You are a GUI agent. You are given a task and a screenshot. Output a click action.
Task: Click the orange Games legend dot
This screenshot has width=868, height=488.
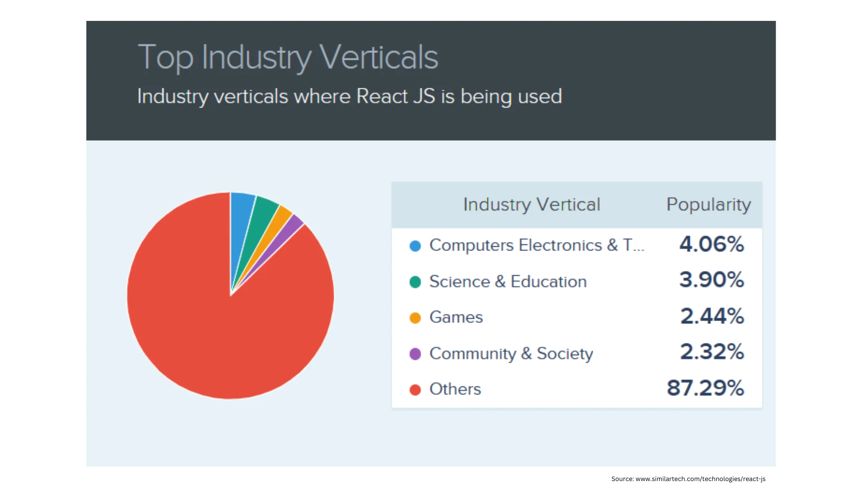(x=414, y=318)
